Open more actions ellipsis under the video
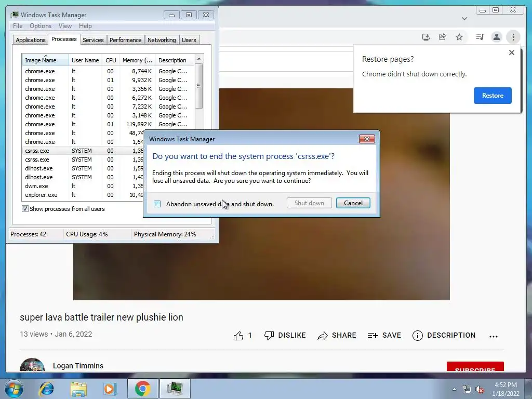Screen dimensions: 532x399 coord(494,336)
